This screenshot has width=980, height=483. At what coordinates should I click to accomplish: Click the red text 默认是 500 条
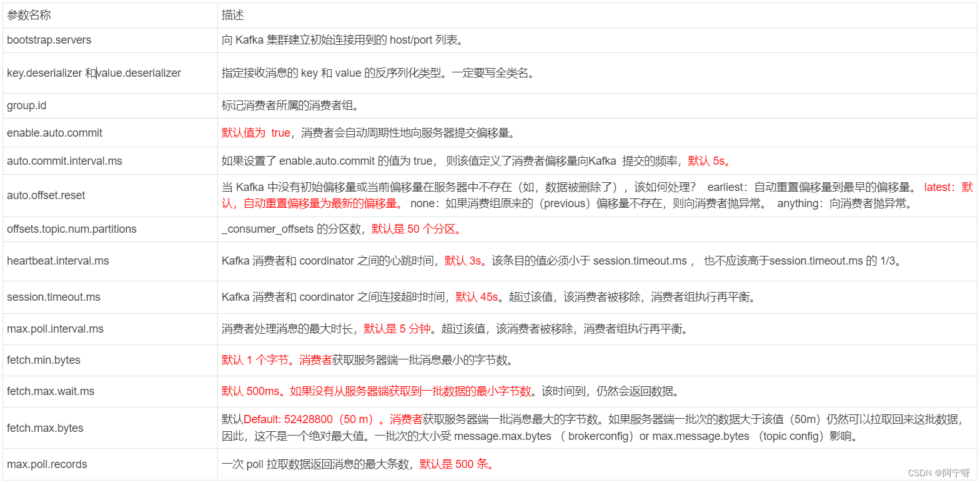coord(457,464)
